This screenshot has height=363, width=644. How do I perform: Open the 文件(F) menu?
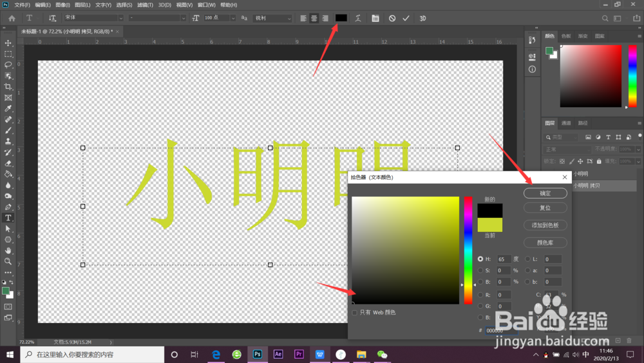point(22,5)
